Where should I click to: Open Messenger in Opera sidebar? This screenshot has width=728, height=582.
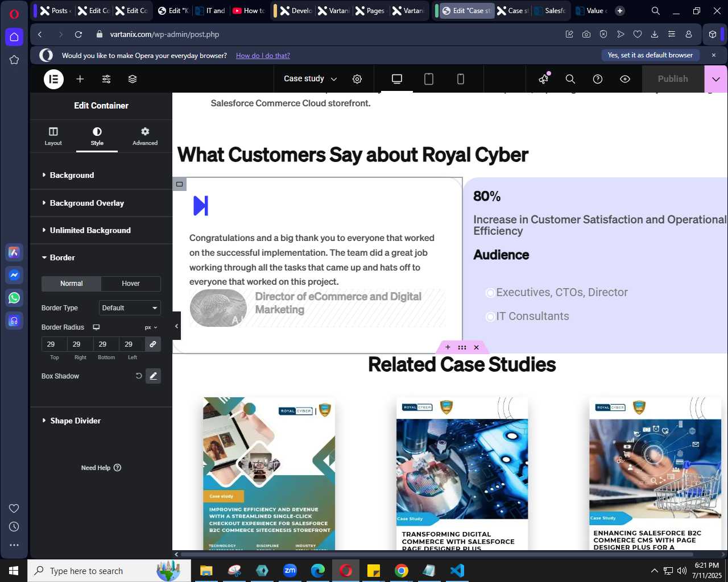(14, 275)
